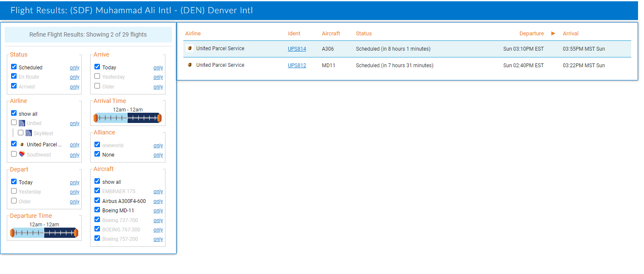The height and width of the screenshot is (274, 644).
Task: Sort results by Arrival column header
Action: point(570,34)
